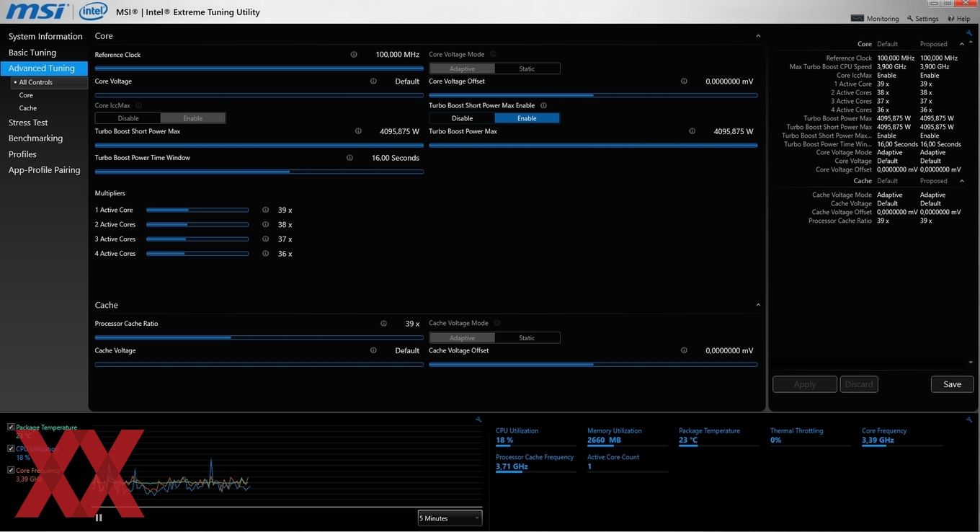Open Benchmarking page
Image resolution: width=980 pixels, height=532 pixels.
click(35, 138)
